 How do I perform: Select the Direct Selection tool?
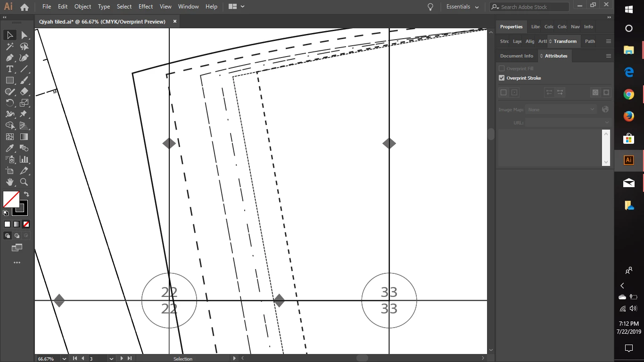click(24, 35)
